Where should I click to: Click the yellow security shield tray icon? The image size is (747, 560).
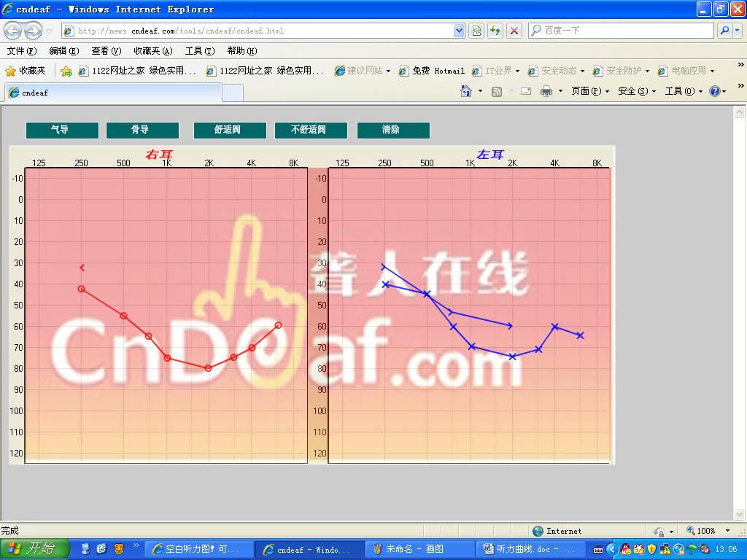[x=651, y=550]
